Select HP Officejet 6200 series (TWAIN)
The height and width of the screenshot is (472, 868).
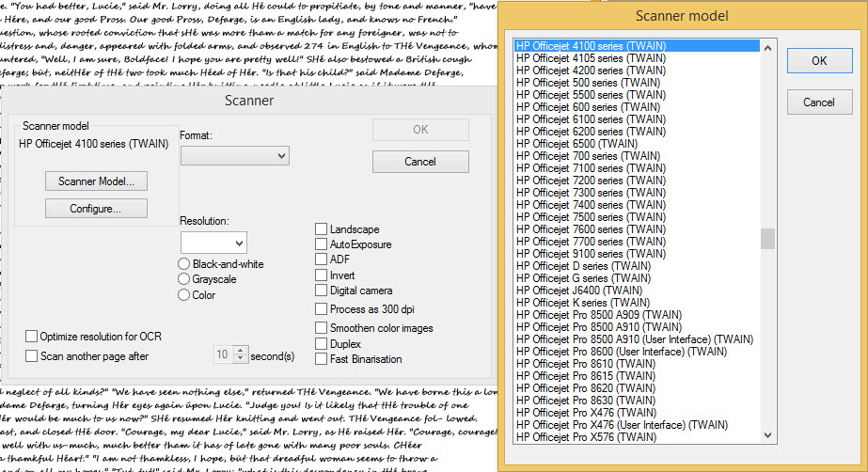pos(637,131)
